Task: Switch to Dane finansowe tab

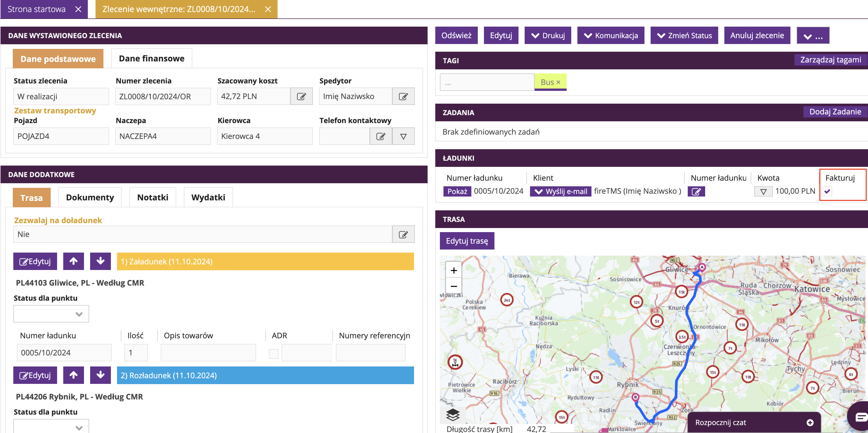Action: tap(152, 59)
